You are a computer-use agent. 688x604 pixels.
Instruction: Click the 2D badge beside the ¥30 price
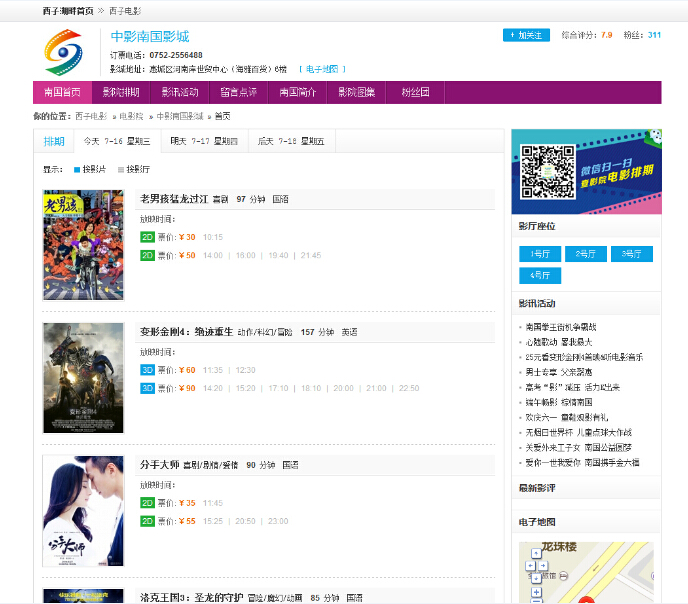click(x=147, y=237)
